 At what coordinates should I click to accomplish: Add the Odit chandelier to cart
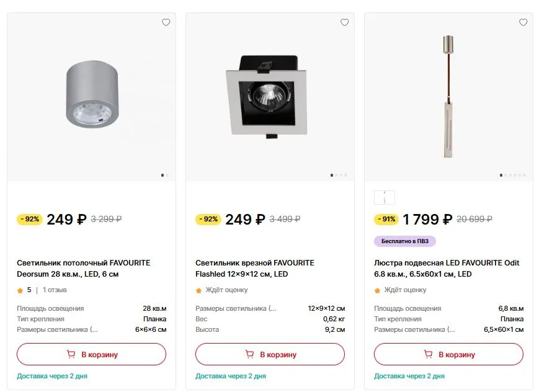click(x=448, y=354)
